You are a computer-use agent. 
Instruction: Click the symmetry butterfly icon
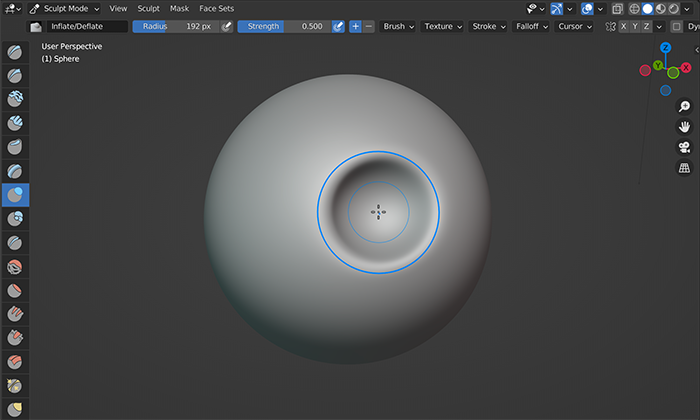tap(610, 27)
